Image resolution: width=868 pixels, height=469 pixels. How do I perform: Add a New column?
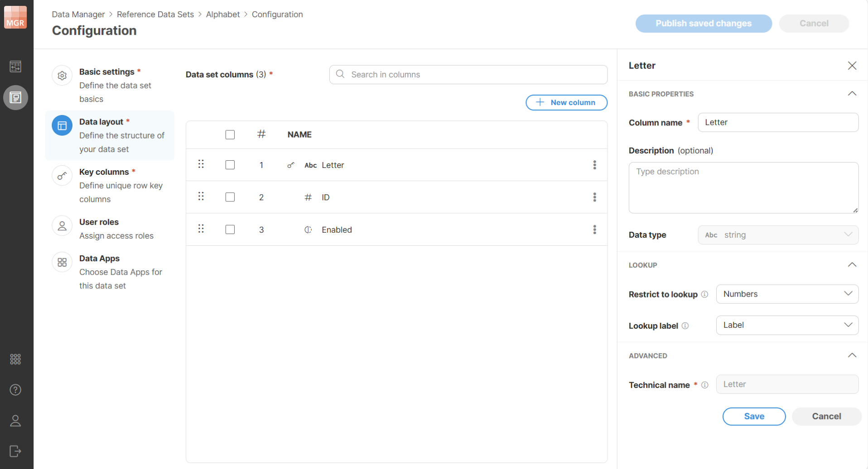pyautogui.click(x=566, y=102)
